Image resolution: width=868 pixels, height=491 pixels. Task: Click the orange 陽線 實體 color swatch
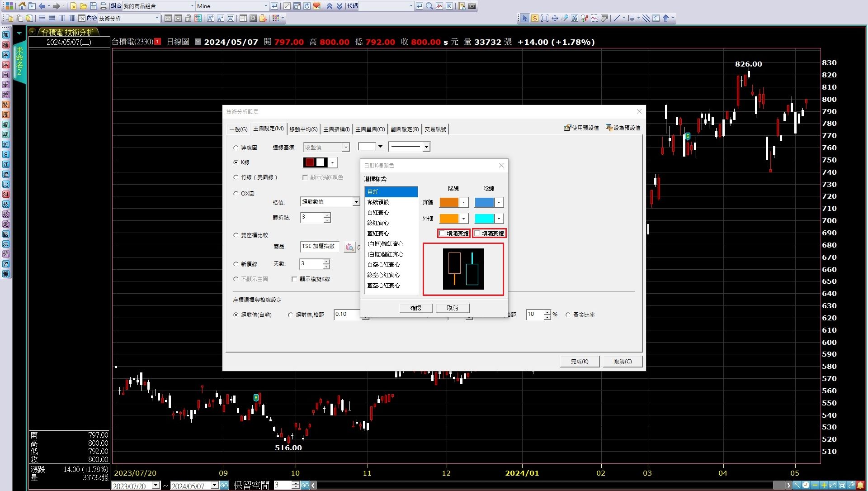(449, 202)
